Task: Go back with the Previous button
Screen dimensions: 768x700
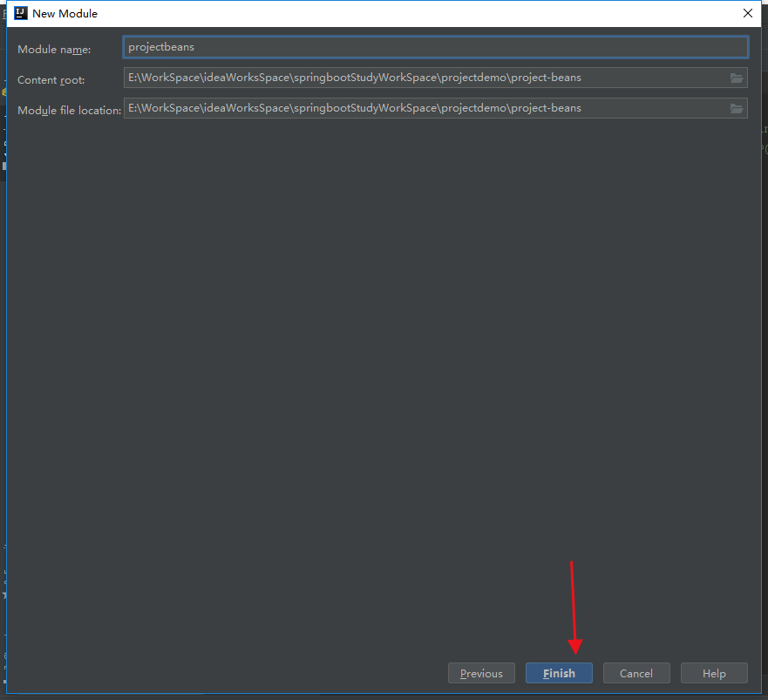Action: coord(481,673)
